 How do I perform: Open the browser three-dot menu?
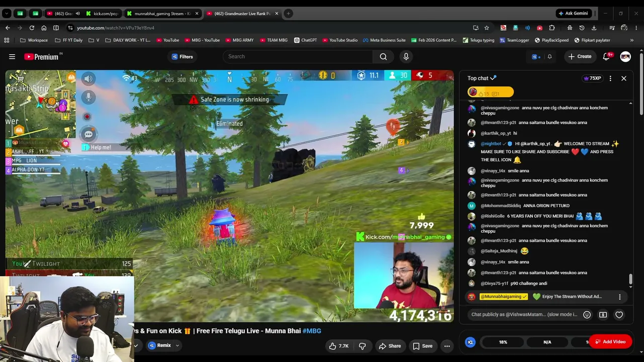pos(636,28)
